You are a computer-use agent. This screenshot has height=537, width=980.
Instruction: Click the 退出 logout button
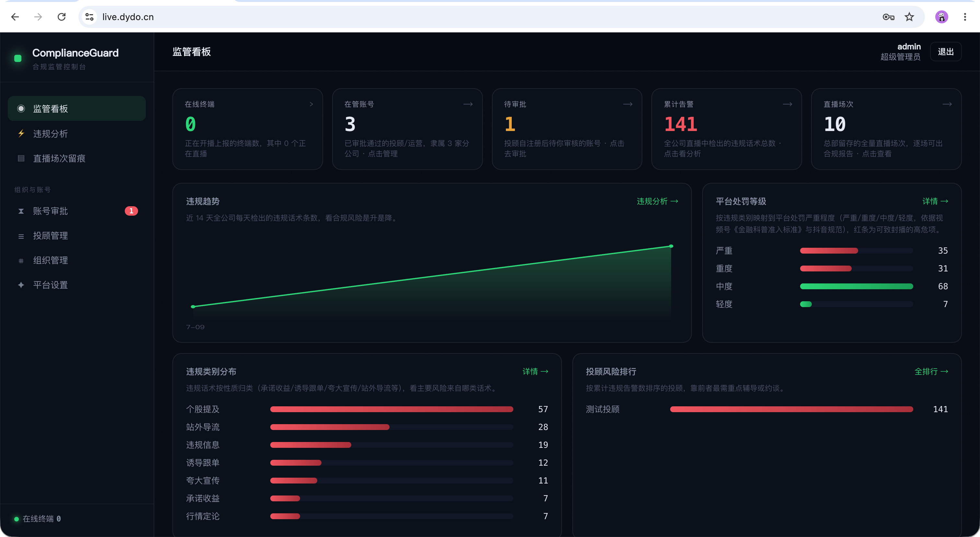pyautogui.click(x=945, y=52)
